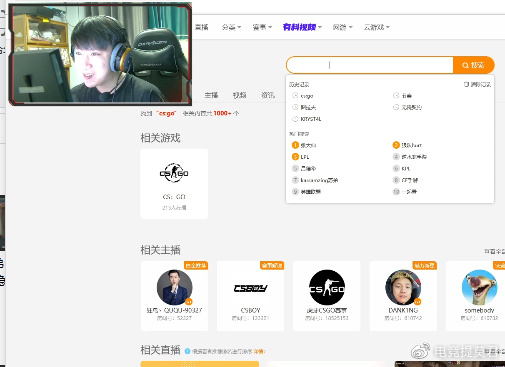Click the live badge on QUQU's avatar
This screenshot has height=367, width=505.
tap(189, 302)
